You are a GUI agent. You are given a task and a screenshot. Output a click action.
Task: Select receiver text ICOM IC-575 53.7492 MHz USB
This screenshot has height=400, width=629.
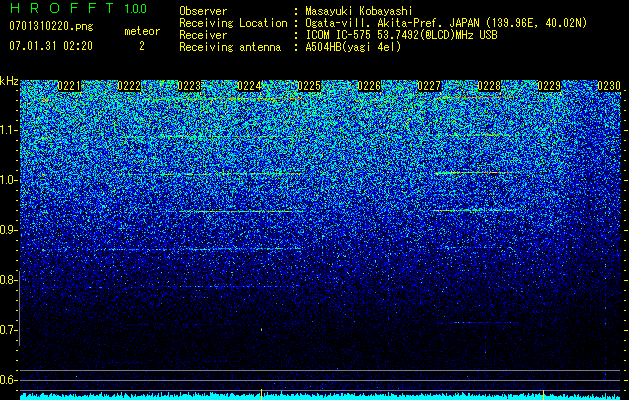[401, 35]
